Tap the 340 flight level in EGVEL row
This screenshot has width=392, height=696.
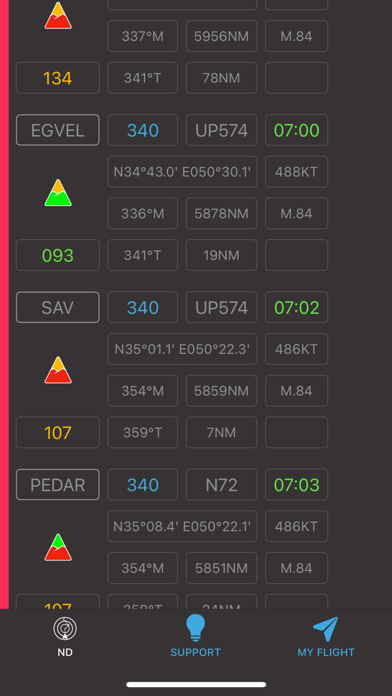[143, 130]
